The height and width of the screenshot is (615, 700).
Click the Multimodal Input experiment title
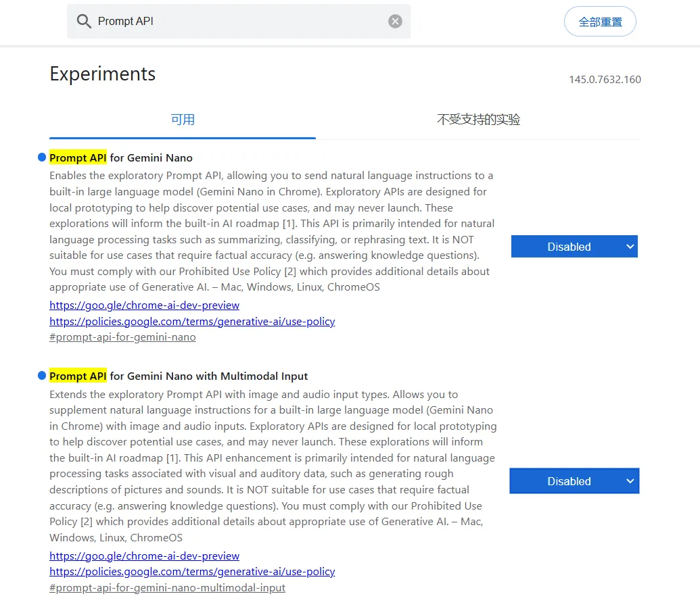(179, 376)
